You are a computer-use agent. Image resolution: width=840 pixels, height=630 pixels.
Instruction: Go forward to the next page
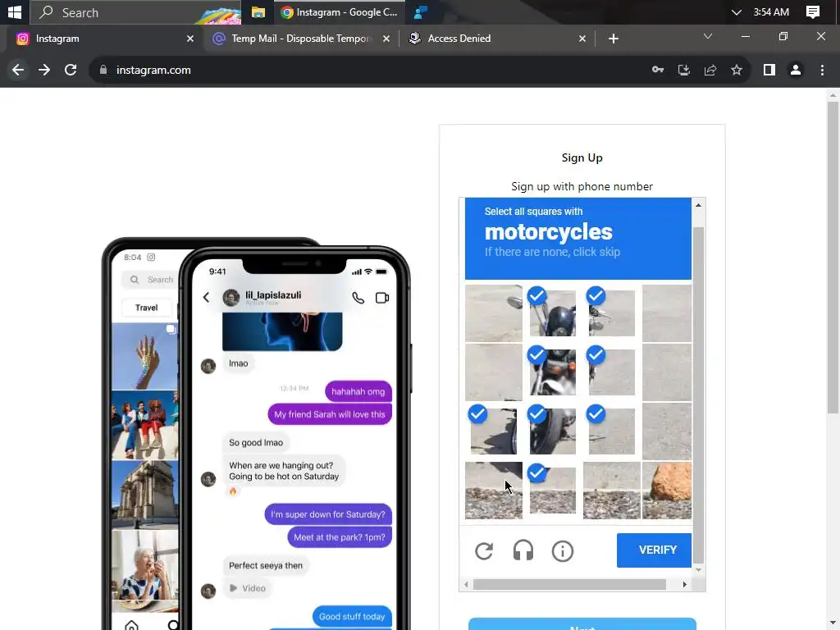tap(44, 70)
